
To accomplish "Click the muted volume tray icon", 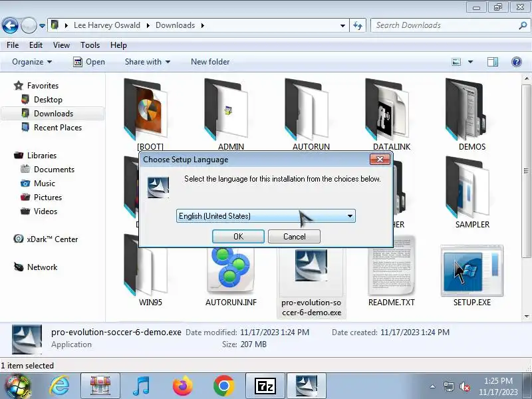I will [464, 386].
